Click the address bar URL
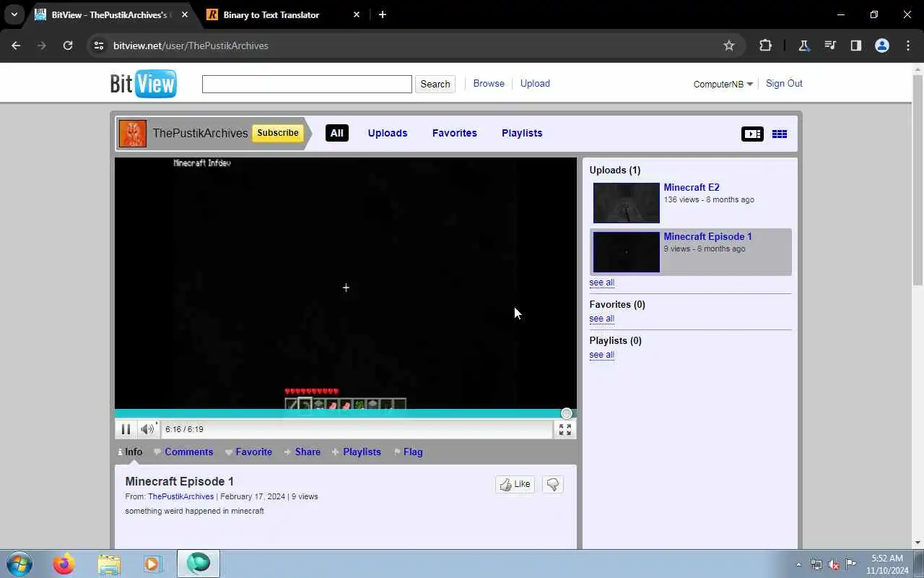This screenshot has height=578, width=924. pos(191,46)
